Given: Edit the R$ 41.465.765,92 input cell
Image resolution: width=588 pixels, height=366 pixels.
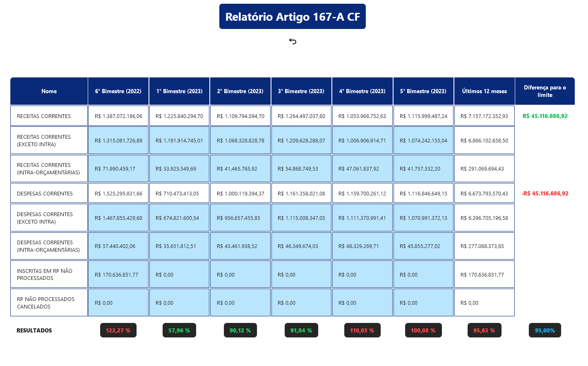Looking at the screenshot, I should click(240, 169).
